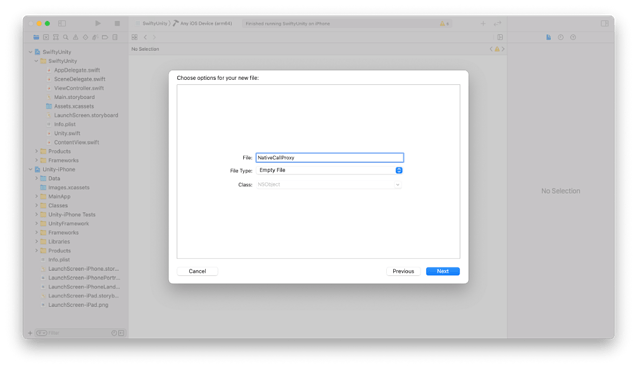Select LaunchScreen.storyboard in navigator
Viewport: 637px width, 368px height.
click(86, 115)
